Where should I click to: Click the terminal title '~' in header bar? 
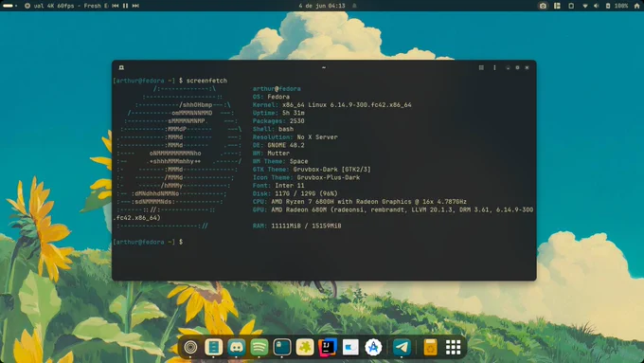coord(324,67)
